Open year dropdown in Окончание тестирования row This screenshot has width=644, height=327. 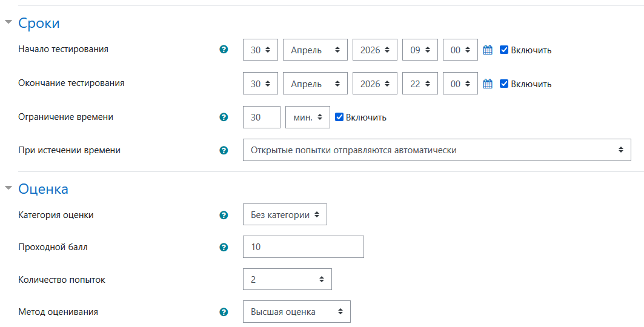pos(375,84)
